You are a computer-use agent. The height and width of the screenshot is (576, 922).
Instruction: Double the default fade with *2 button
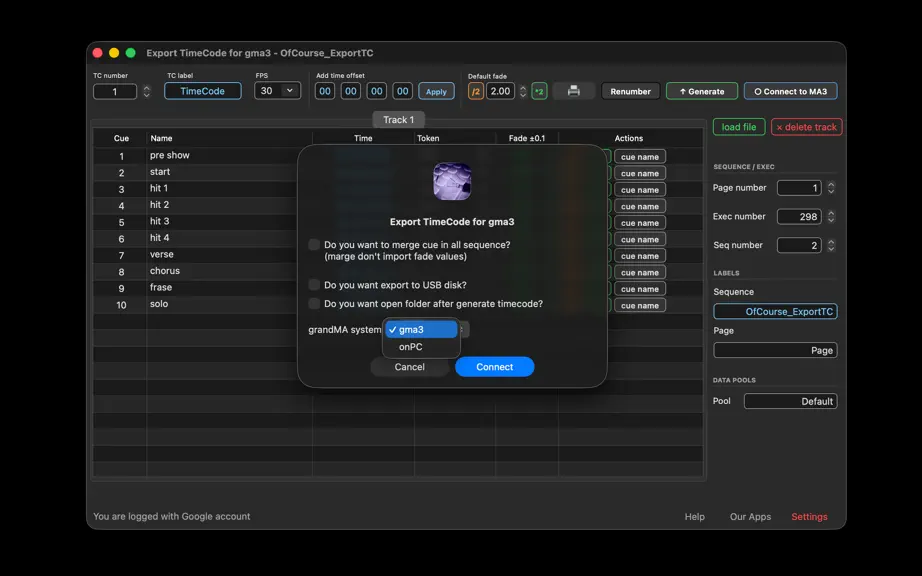539,91
